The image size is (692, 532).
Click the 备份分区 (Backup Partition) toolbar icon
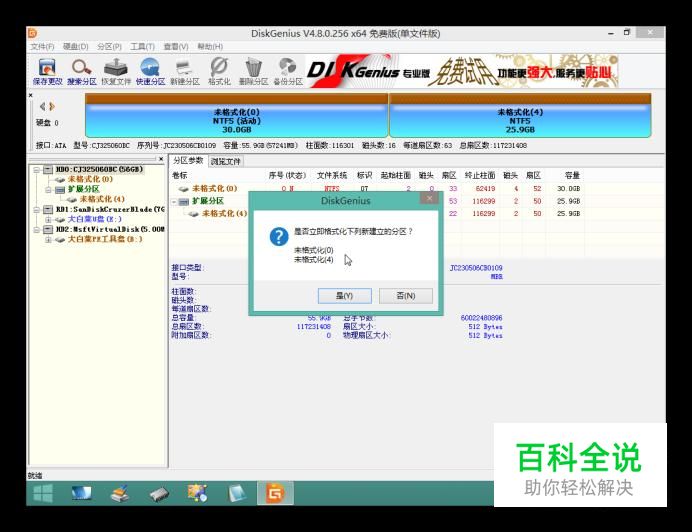(288, 71)
